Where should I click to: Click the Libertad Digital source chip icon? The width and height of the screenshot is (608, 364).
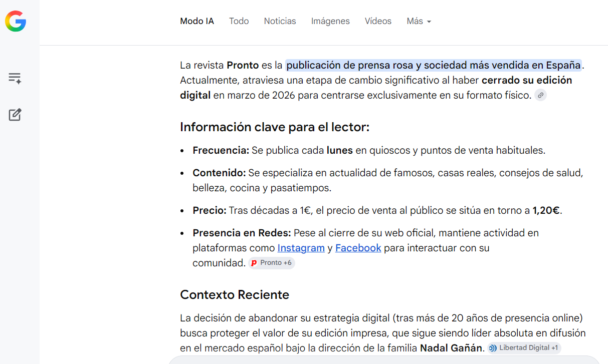point(493,348)
